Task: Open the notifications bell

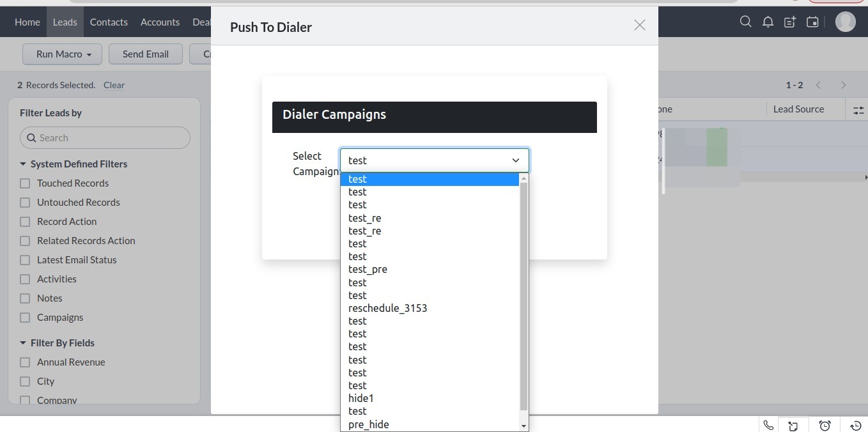Action: click(x=768, y=22)
